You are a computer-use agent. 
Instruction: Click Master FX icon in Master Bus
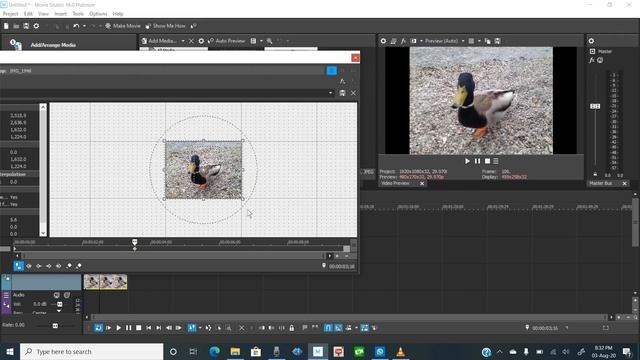coord(591,60)
